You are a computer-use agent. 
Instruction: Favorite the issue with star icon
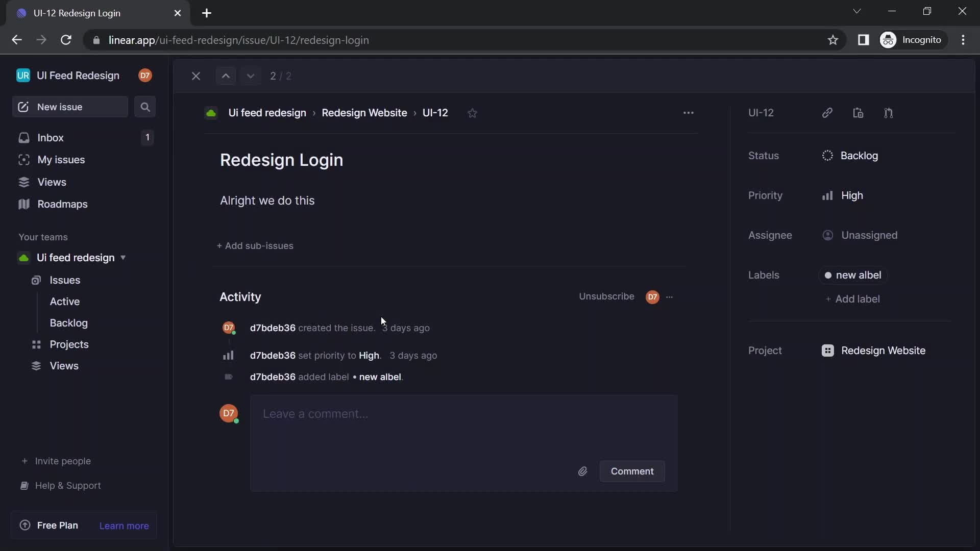coord(472,113)
